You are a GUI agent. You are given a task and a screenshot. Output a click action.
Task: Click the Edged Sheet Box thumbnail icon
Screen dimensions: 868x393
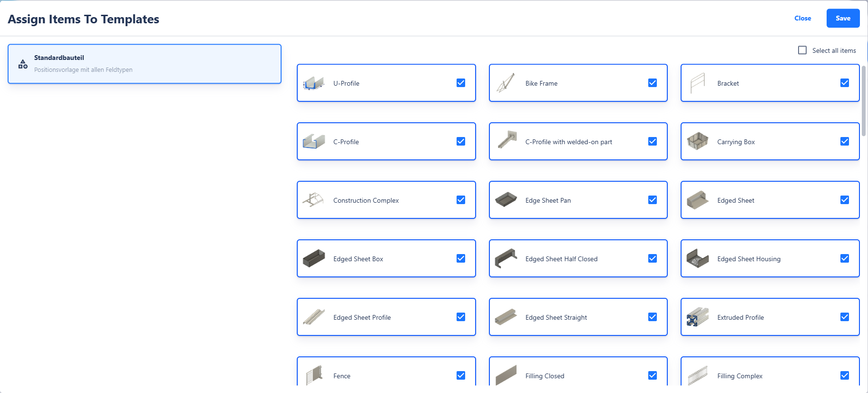point(313,258)
